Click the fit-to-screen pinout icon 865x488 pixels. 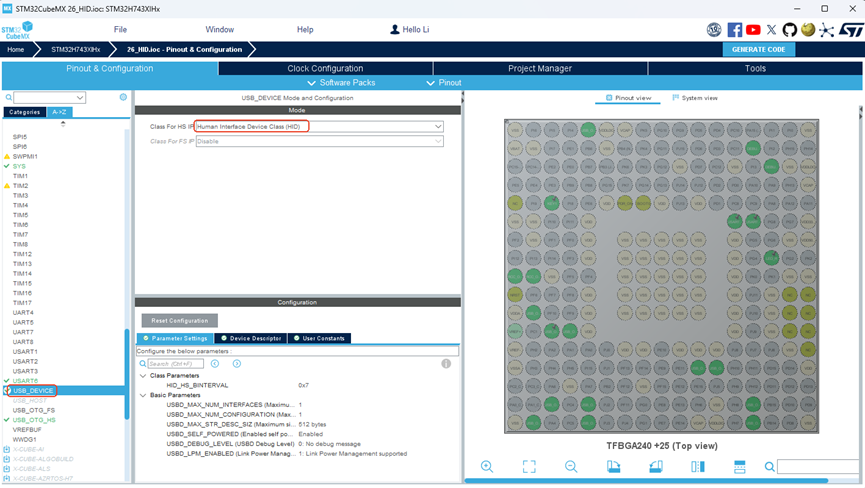pos(529,466)
